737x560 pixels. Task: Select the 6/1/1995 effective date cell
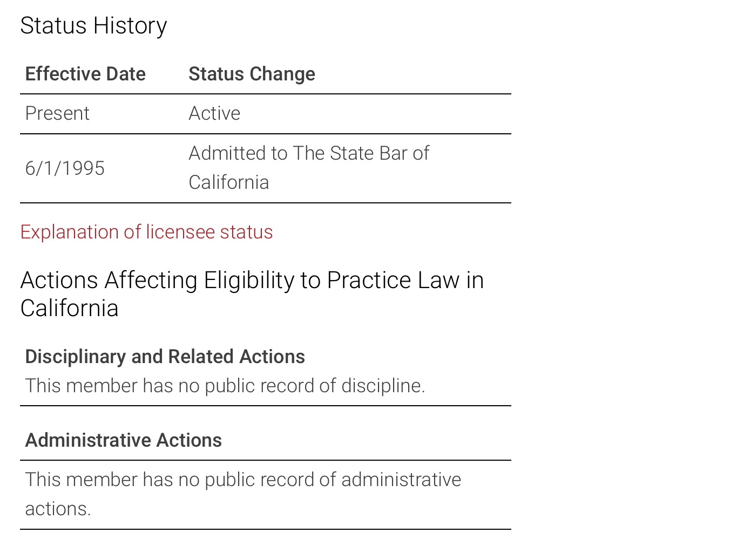pyautogui.click(x=65, y=168)
